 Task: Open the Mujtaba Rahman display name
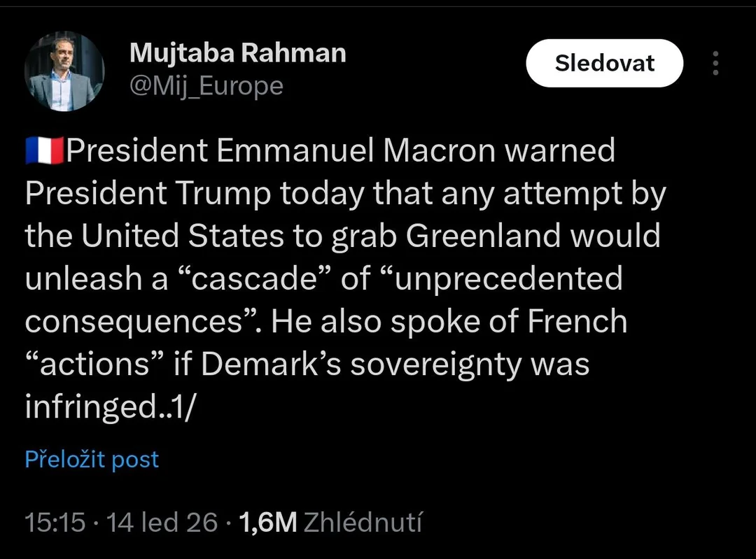pos(238,52)
